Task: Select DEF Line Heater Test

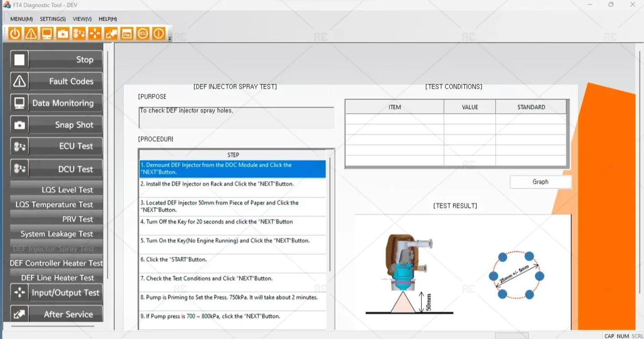Action: click(x=56, y=278)
